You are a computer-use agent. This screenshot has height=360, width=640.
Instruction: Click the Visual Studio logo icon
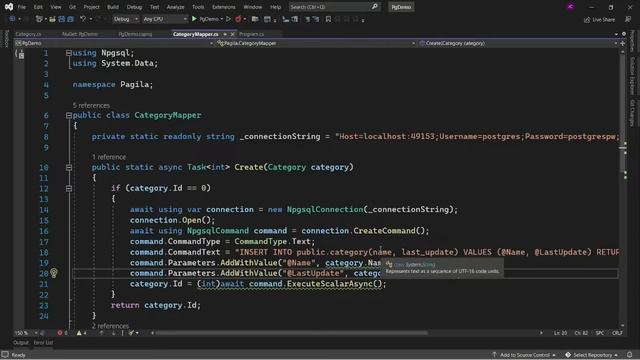(9, 7)
